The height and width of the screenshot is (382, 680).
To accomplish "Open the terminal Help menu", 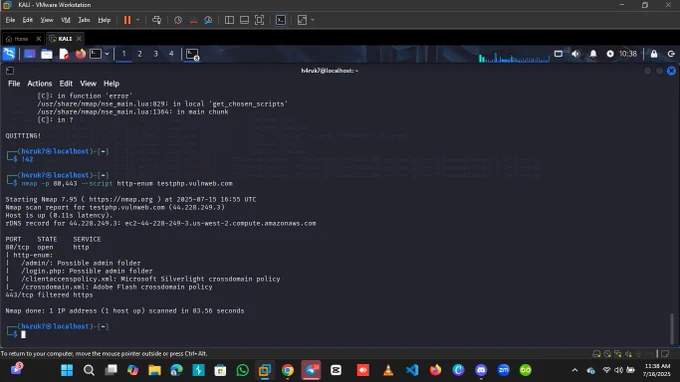I will [x=111, y=83].
